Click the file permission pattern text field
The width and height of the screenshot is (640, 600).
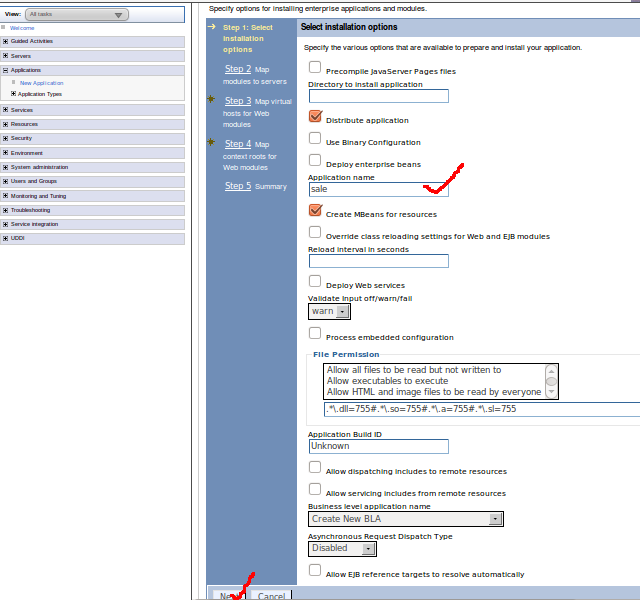pyautogui.click(x=482, y=409)
